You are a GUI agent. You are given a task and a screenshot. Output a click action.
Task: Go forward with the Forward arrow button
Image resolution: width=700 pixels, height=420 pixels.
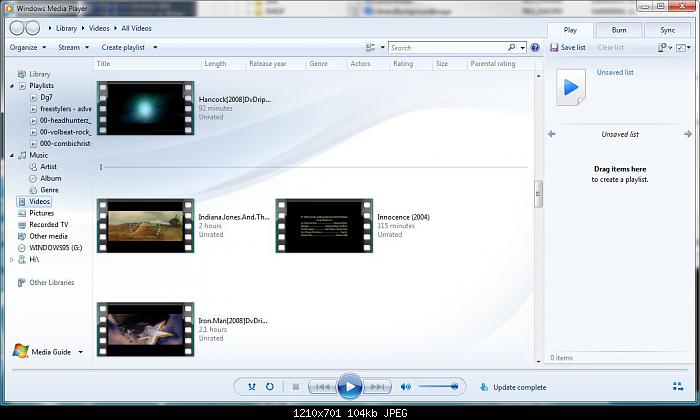point(33,28)
